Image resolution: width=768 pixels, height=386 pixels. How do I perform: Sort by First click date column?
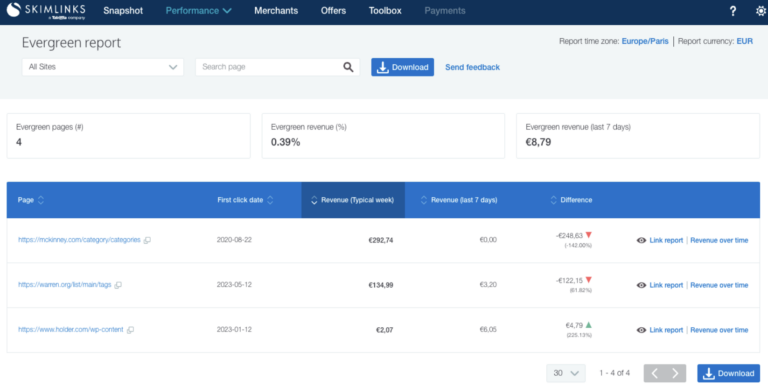coord(245,200)
